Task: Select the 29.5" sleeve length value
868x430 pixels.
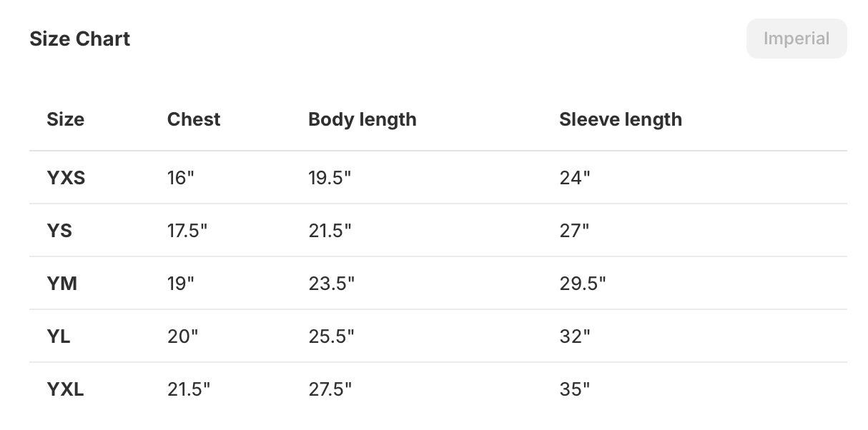Action: pyautogui.click(x=582, y=284)
